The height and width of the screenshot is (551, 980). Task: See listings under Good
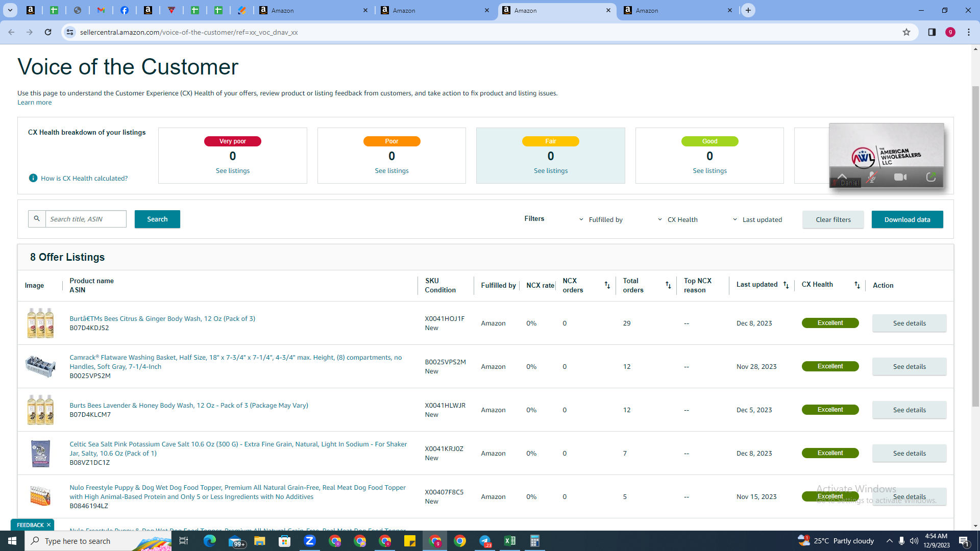pos(709,170)
